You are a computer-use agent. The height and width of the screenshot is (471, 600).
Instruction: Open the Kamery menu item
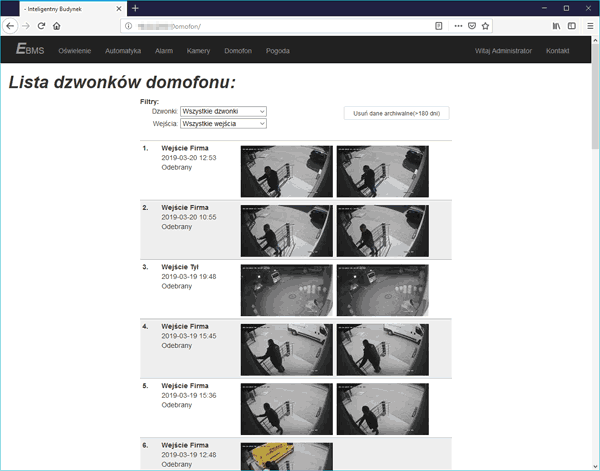[198, 50]
